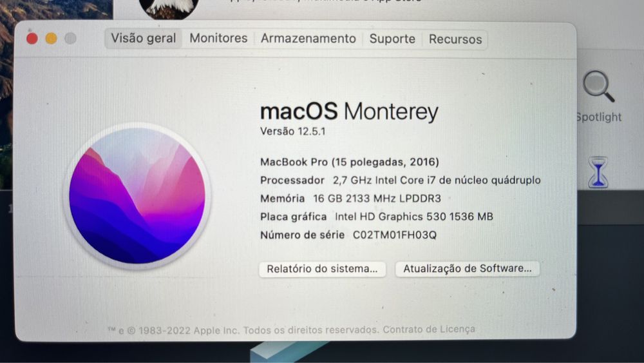The width and height of the screenshot is (644, 363).
Task: Open the Armazenamento tab
Action: [308, 39]
